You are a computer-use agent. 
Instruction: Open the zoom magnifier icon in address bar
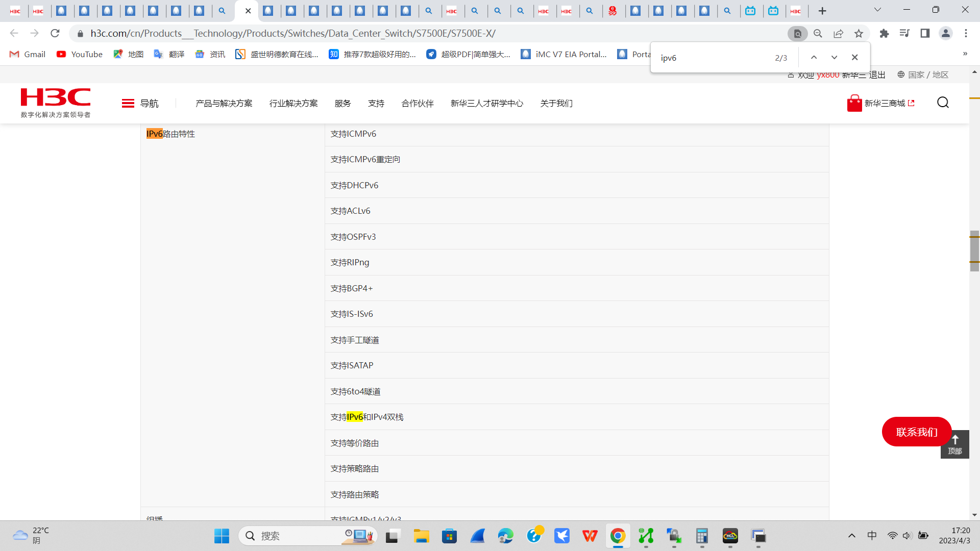818,34
